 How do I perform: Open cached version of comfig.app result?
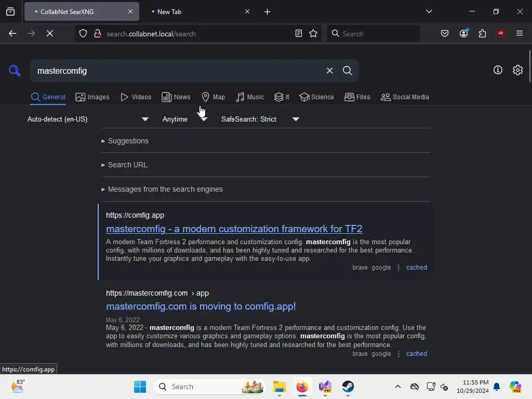416,268
